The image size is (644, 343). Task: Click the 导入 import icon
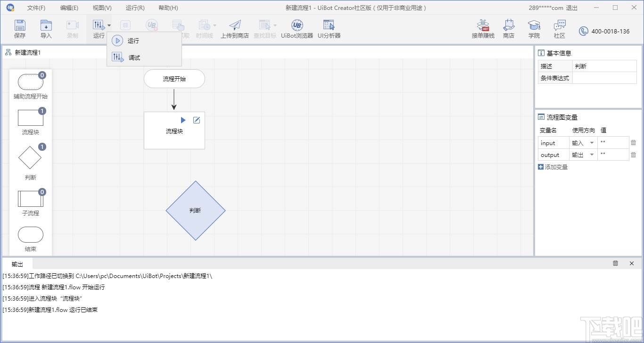46,25
